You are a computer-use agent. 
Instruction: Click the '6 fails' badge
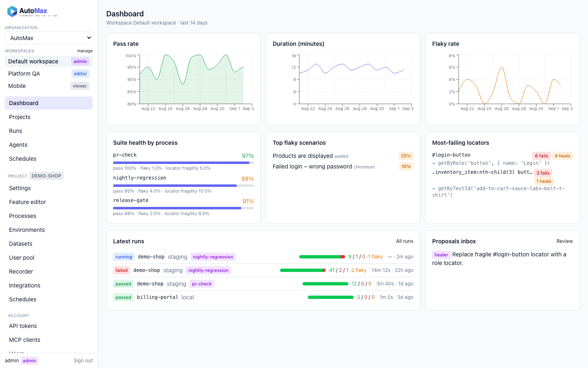[541, 156]
